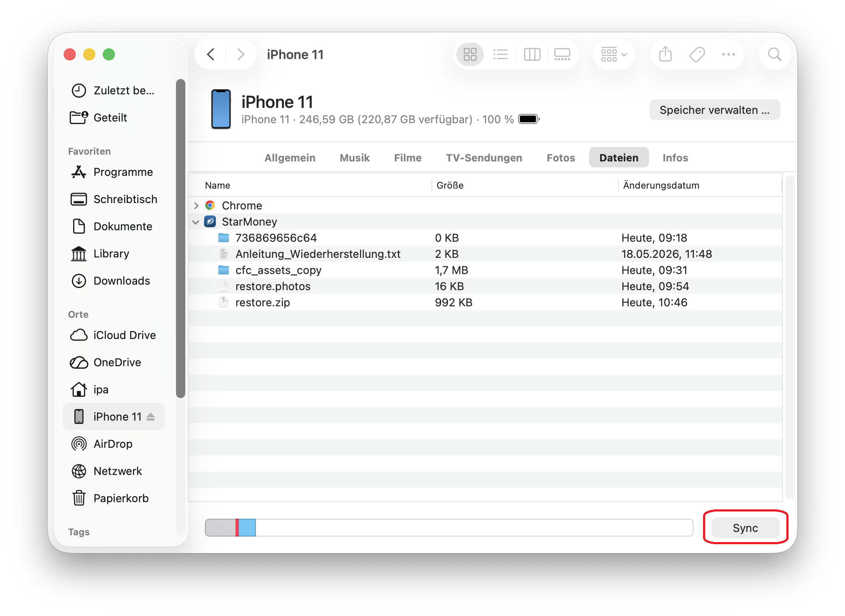Click the date 18.05.2026, 11:48

click(666, 254)
